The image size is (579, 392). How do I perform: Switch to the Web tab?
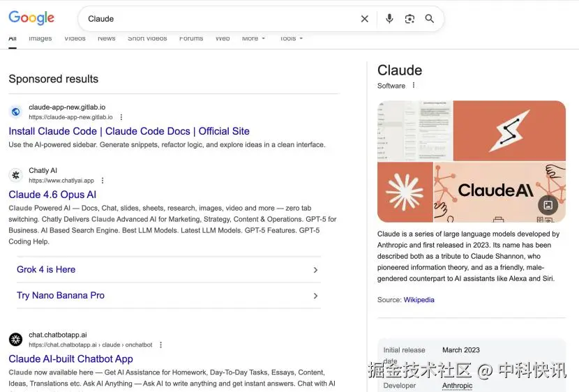tap(223, 38)
